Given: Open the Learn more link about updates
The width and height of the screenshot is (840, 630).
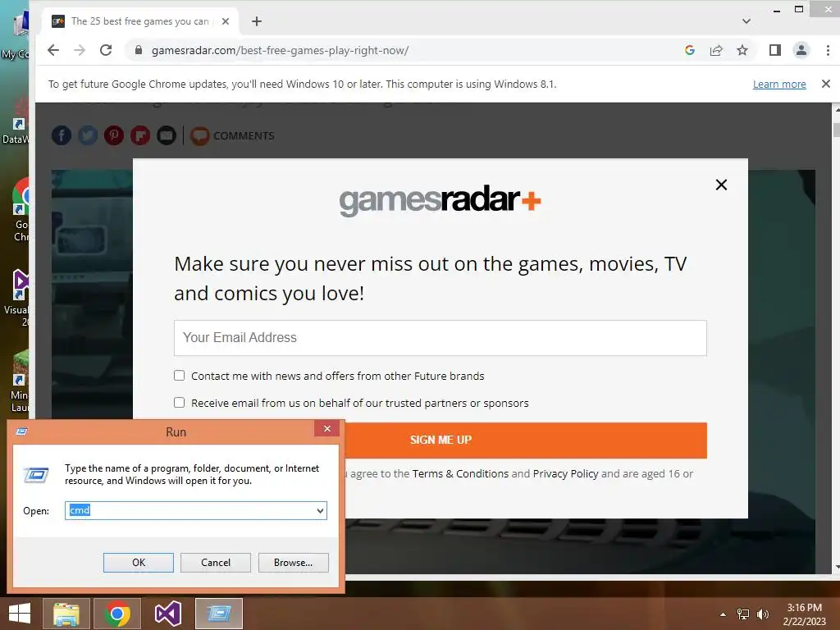Looking at the screenshot, I should point(779,84).
